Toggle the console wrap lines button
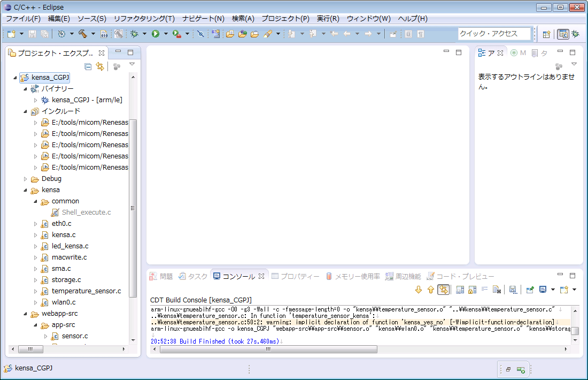 [484, 290]
